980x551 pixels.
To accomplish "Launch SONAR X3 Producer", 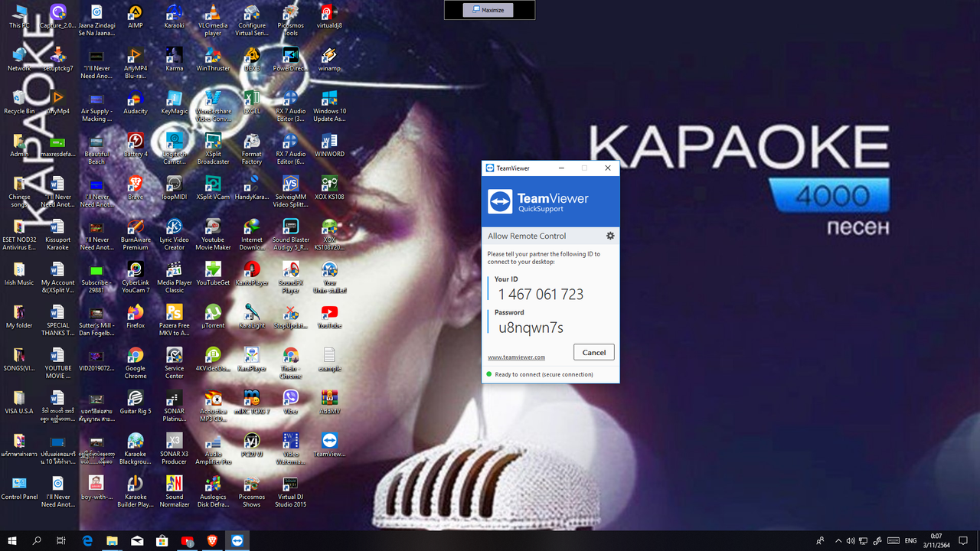I will coord(174,442).
